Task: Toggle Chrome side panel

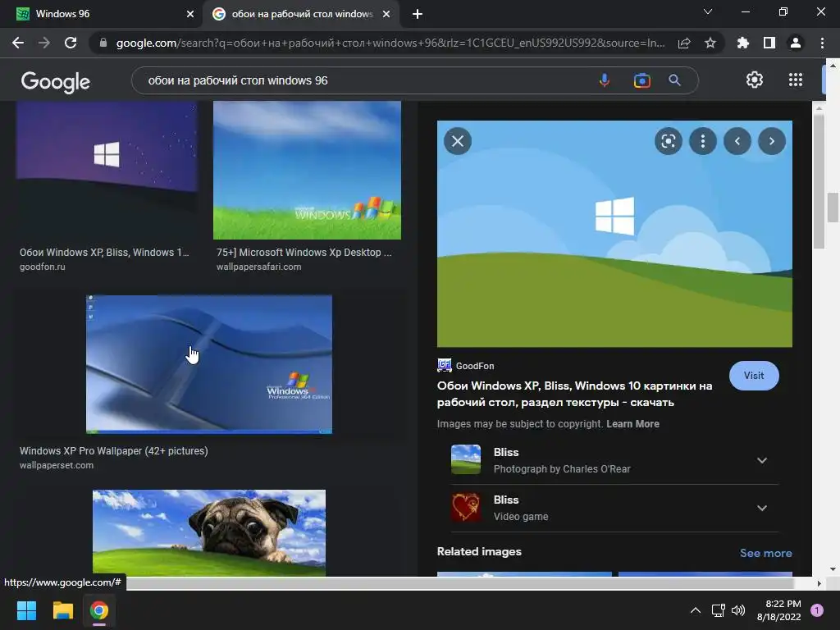Action: click(x=769, y=43)
